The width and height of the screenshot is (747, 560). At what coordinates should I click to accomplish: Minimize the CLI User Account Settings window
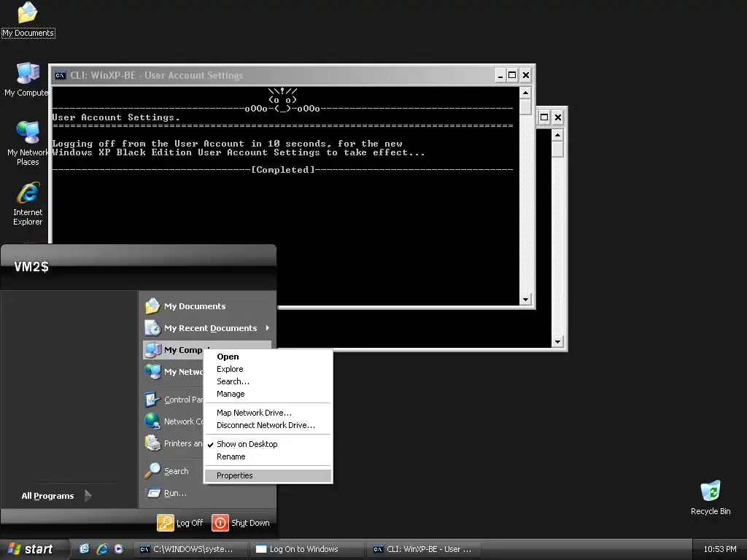tap(500, 75)
